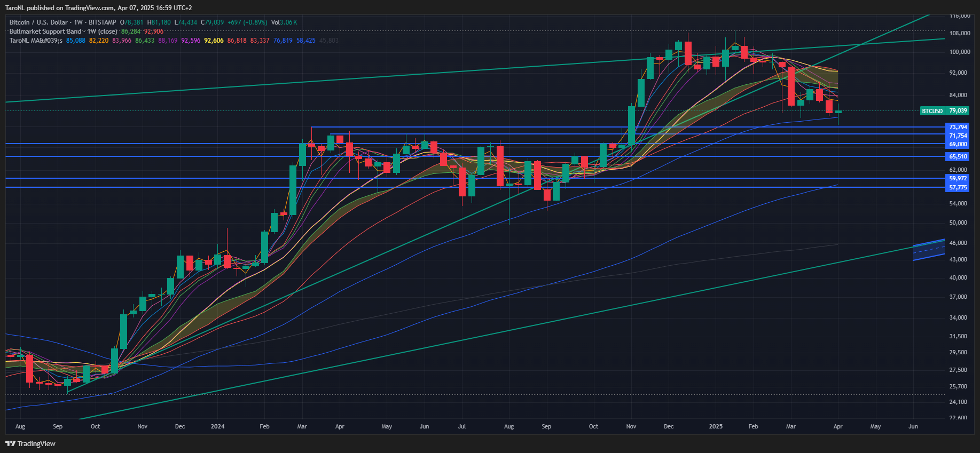
Task: Select the blue level label '59,972'
Action: click(x=958, y=178)
